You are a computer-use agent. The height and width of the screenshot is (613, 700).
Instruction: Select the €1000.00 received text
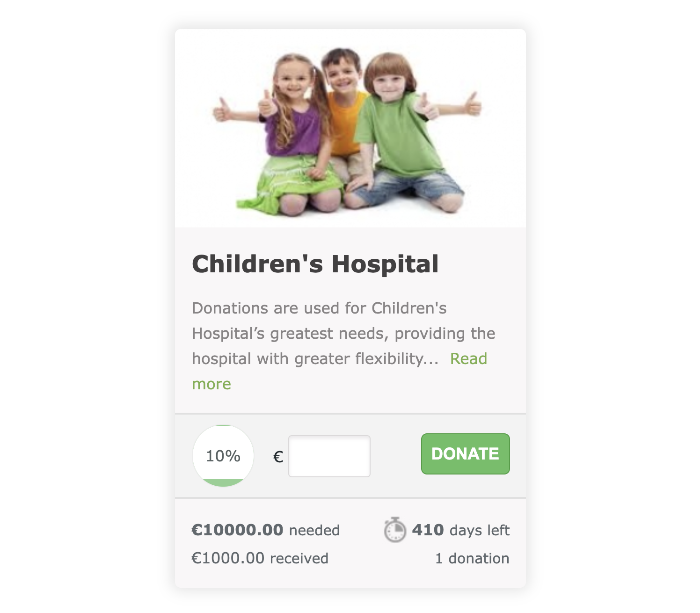(260, 558)
